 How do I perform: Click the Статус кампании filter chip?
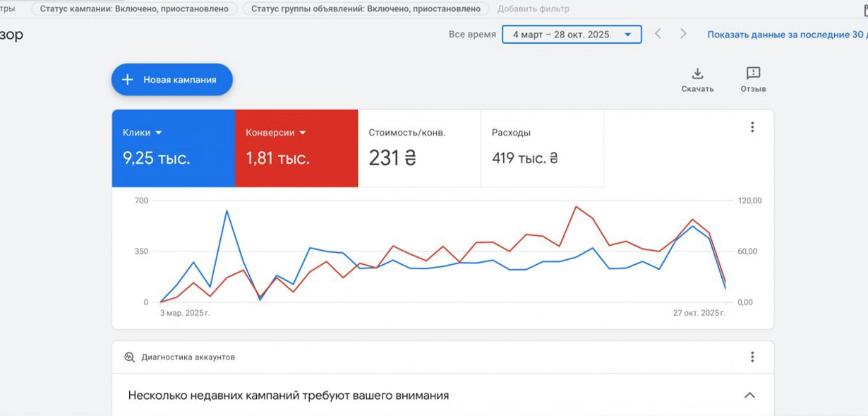click(x=134, y=9)
